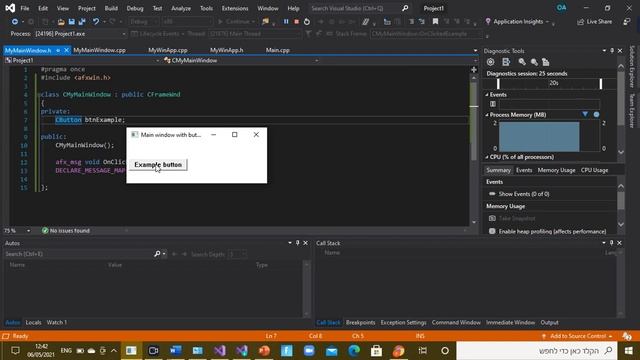
Task: Open the Breakpoints tab
Action: tap(360, 322)
